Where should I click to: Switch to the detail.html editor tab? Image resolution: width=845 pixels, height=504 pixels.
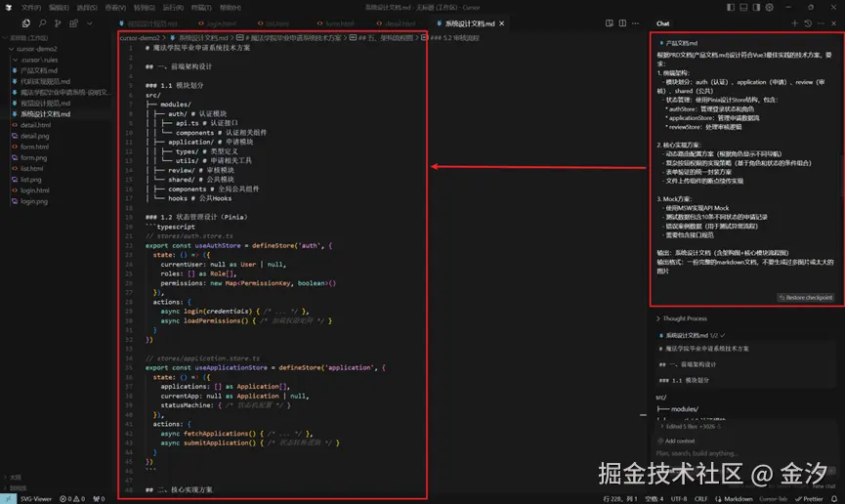tap(396, 23)
